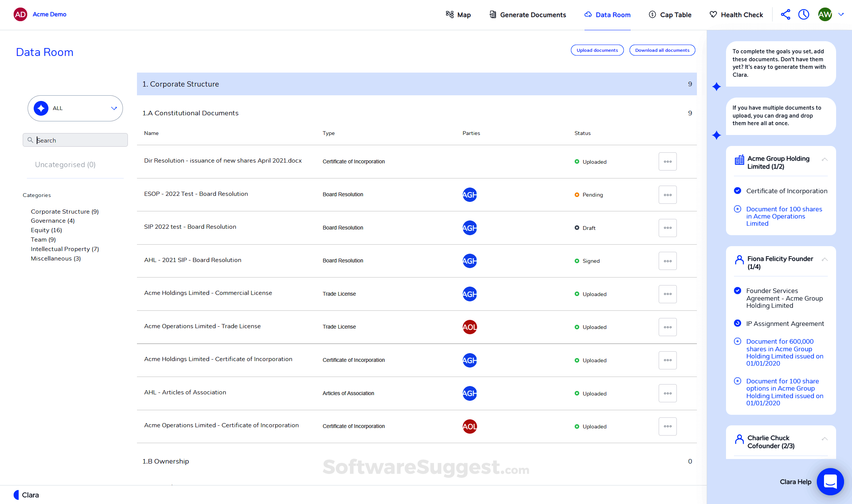852x504 pixels.
Task: Click the AOL avatar on Trade License row
Action: (x=470, y=327)
